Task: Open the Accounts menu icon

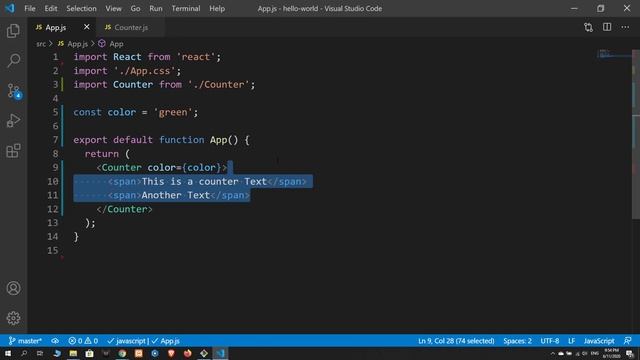Action: (13, 288)
